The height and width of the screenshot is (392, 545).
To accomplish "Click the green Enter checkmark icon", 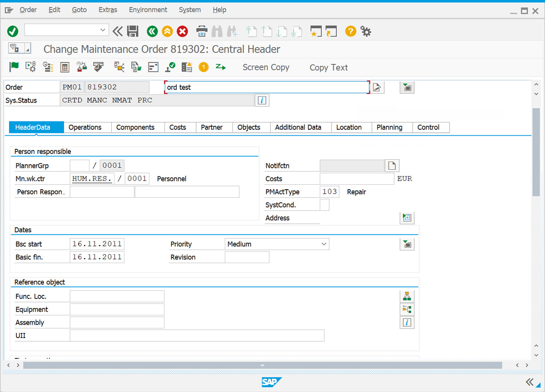I will 13,31.
